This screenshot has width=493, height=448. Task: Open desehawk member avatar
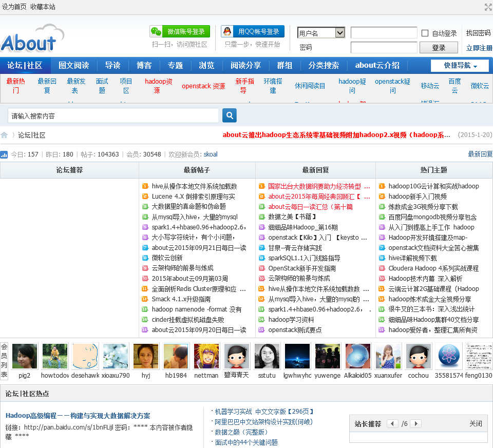point(85,356)
